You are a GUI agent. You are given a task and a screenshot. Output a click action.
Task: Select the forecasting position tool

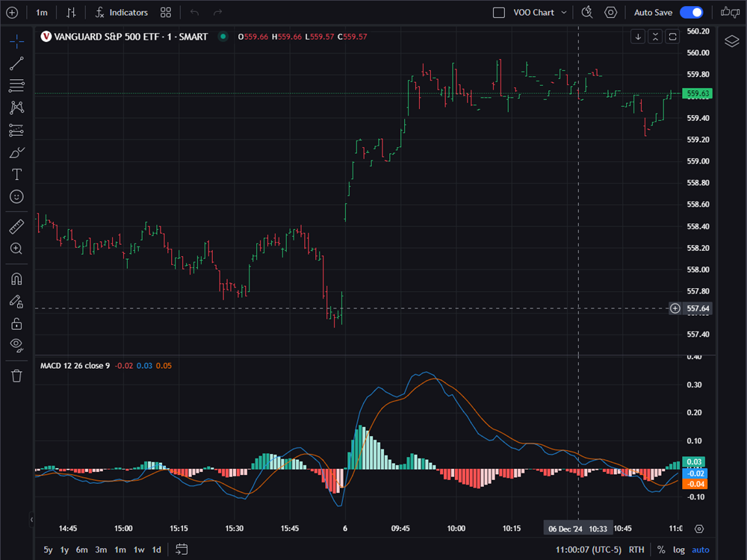click(x=16, y=130)
